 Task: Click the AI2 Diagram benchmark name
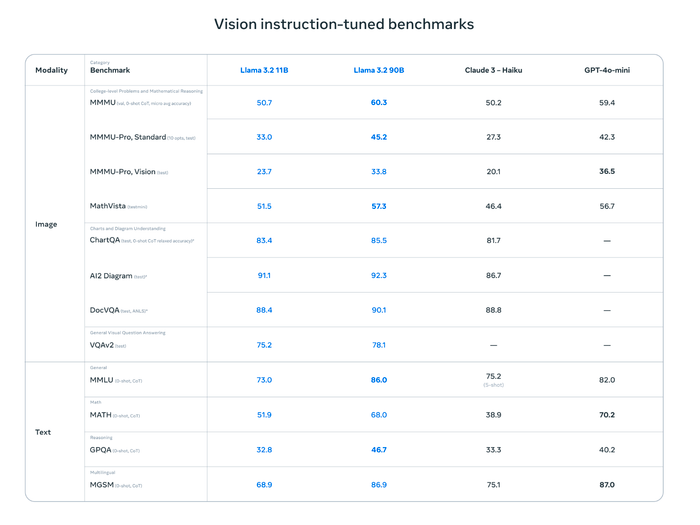pyautogui.click(x=111, y=276)
